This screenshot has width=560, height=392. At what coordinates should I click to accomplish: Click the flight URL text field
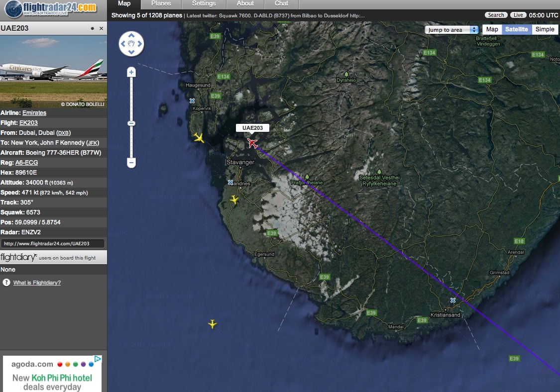[53, 243]
